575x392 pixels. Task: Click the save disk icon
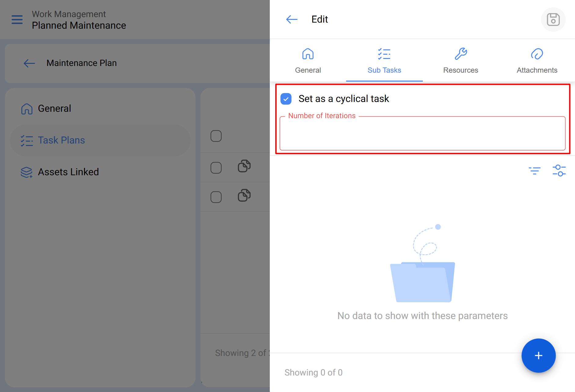[553, 20]
